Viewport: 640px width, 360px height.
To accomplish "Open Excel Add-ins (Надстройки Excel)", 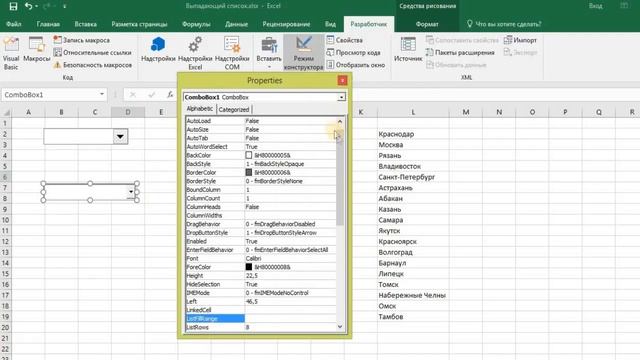I will pyautogui.click(x=195, y=53).
